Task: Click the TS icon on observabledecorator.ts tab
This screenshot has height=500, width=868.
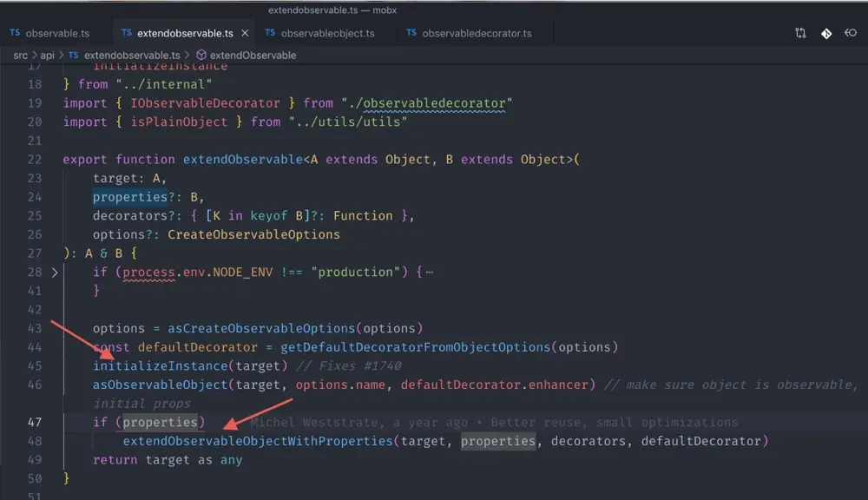Action: [411, 33]
